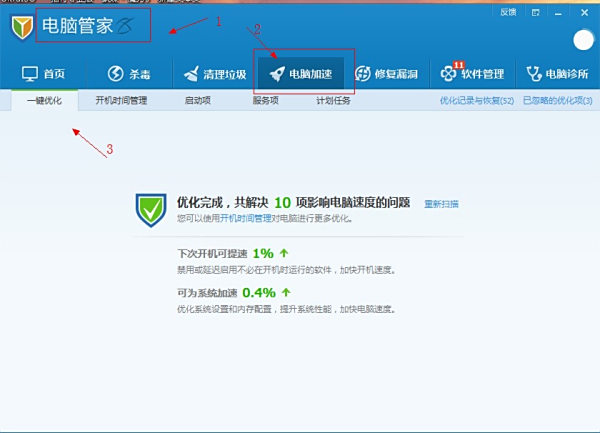The image size is (600, 433).
Task: Open the 修复漏洞 label in the navigation
Action: (396, 74)
